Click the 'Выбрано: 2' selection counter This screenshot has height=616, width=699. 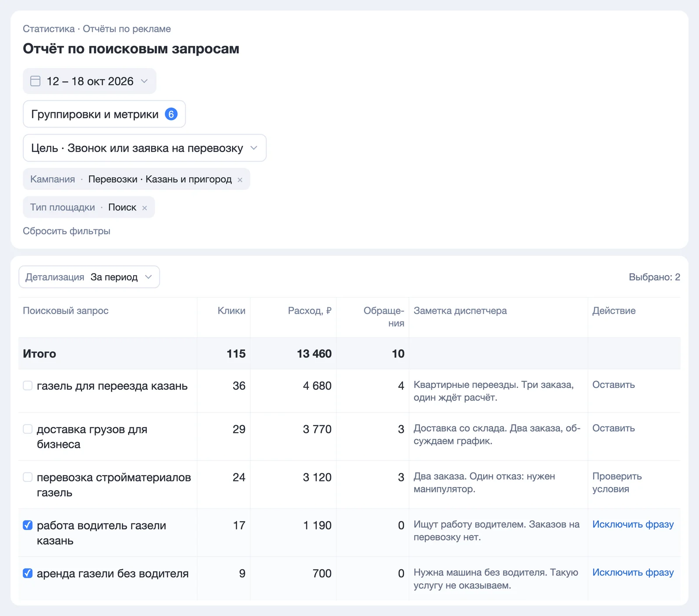click(x=654, y=277)
